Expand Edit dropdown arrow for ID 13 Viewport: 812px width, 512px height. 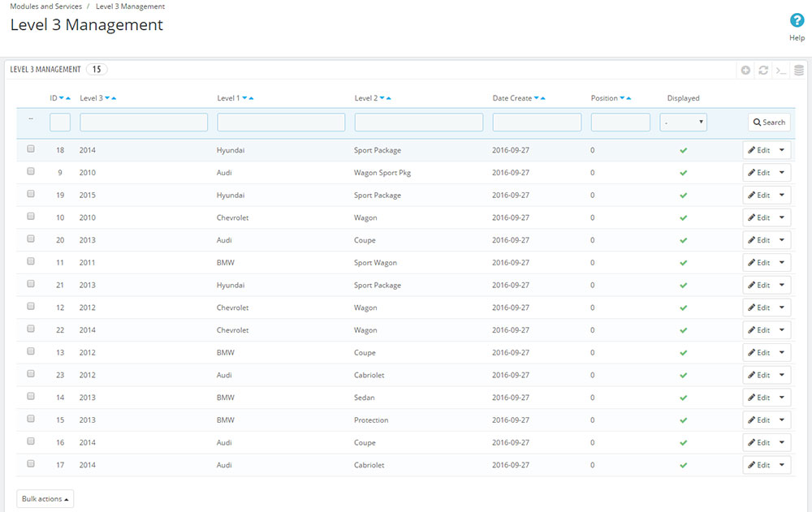point(781,352)
